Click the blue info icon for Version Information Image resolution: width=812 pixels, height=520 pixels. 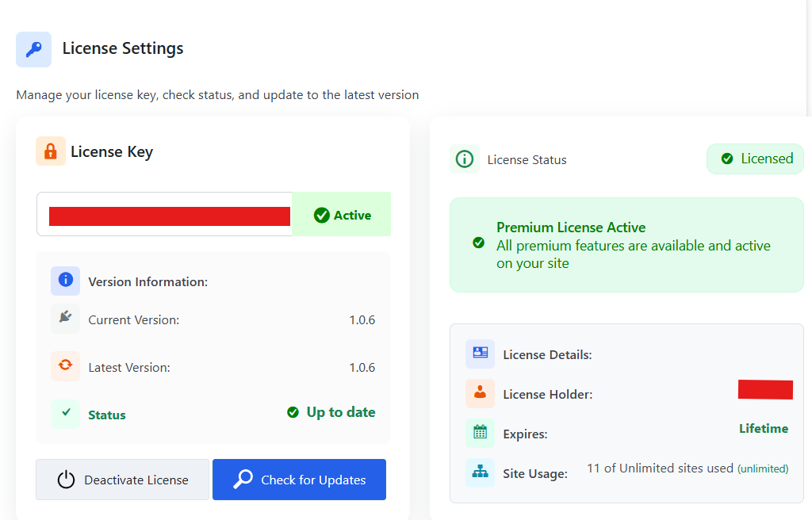65,281
